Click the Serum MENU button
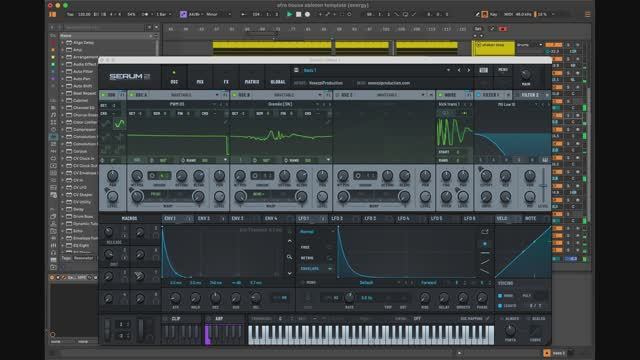The image size is (640, 360). coord(503,70)
